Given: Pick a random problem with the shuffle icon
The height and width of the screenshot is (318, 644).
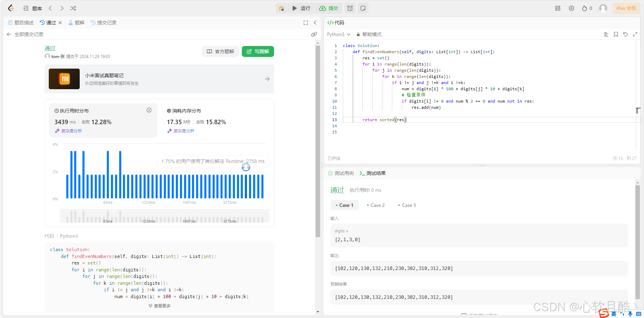Looking at the screenshot, I should [x=73, y=8].
